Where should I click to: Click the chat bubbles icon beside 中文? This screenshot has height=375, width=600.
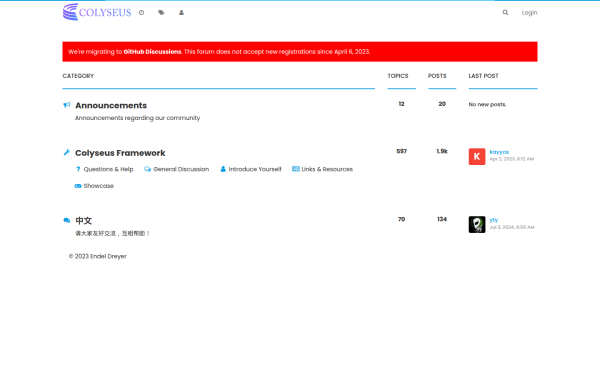coord(67,220)
